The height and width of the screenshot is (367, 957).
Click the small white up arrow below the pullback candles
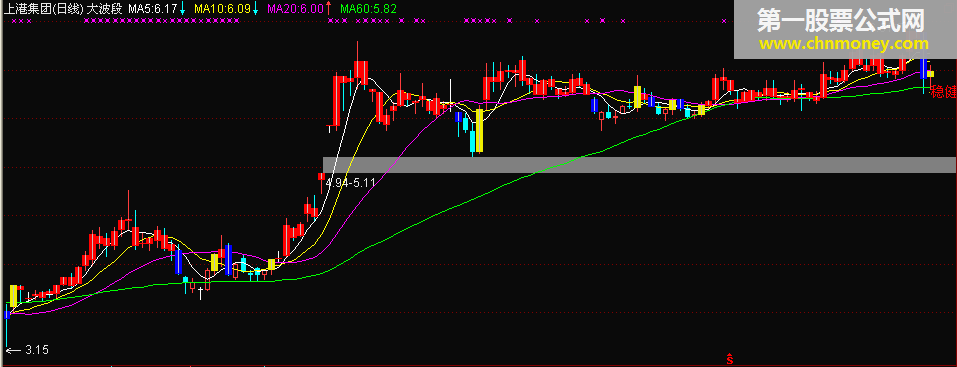tap(200, 294)
